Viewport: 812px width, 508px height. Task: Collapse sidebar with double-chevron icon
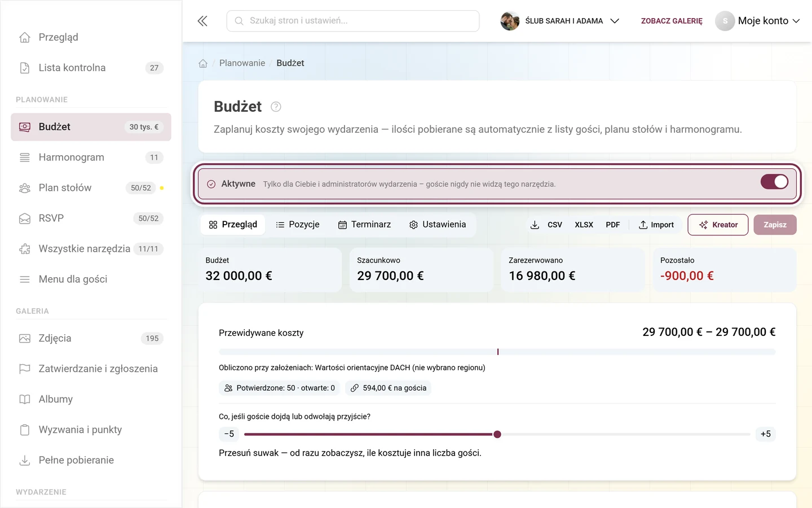pyautogui.click(x=202, y=21)
